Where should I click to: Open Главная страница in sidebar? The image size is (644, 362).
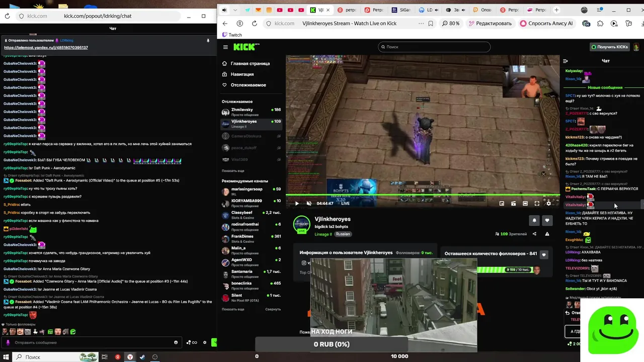pyautogui.click(x=250, y=63)
